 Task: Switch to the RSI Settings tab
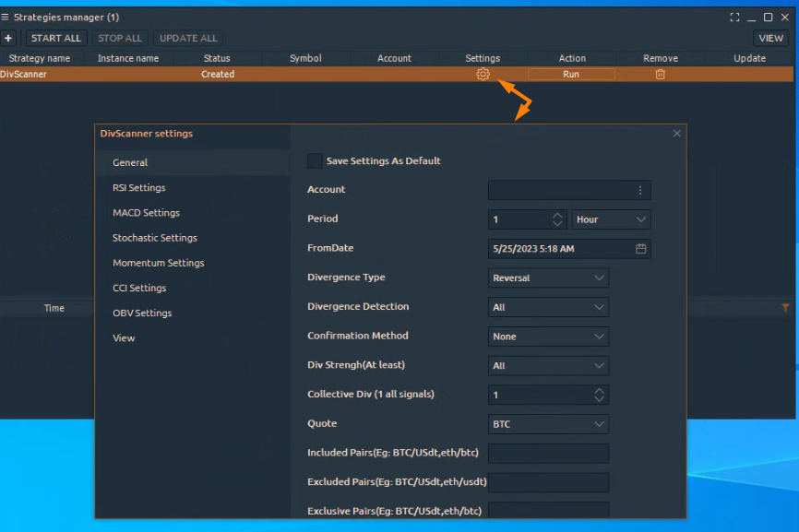[139, 188]
